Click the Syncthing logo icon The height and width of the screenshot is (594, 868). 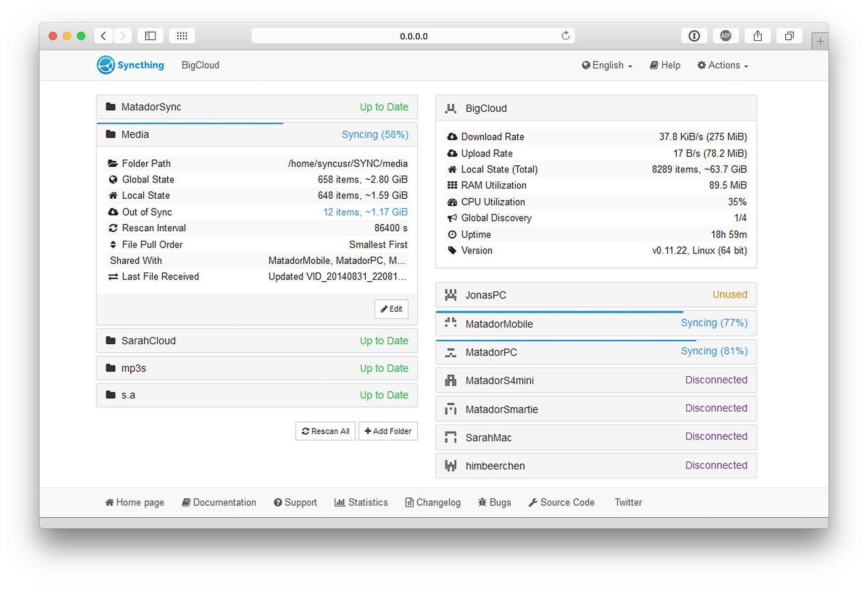[105, 65]
